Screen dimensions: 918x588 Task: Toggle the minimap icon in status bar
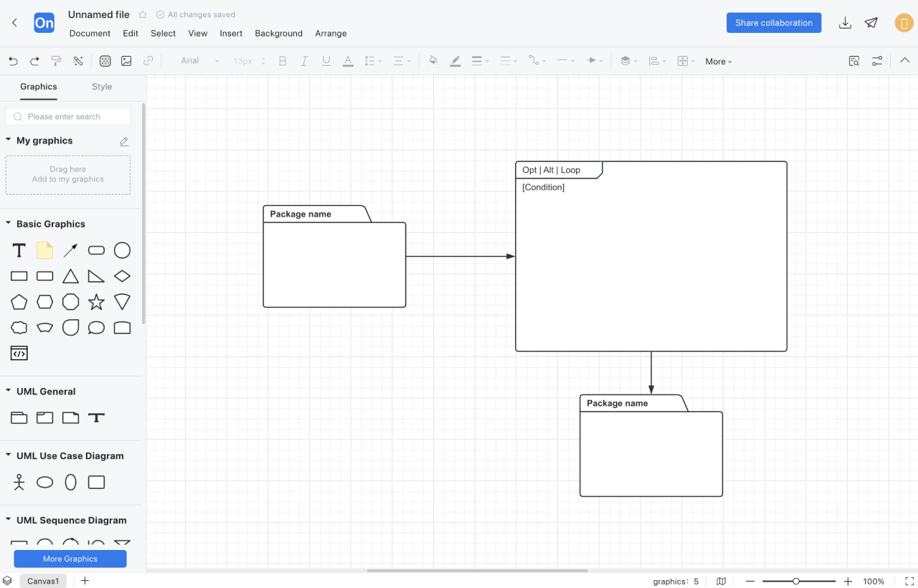(x=721, y=581)
